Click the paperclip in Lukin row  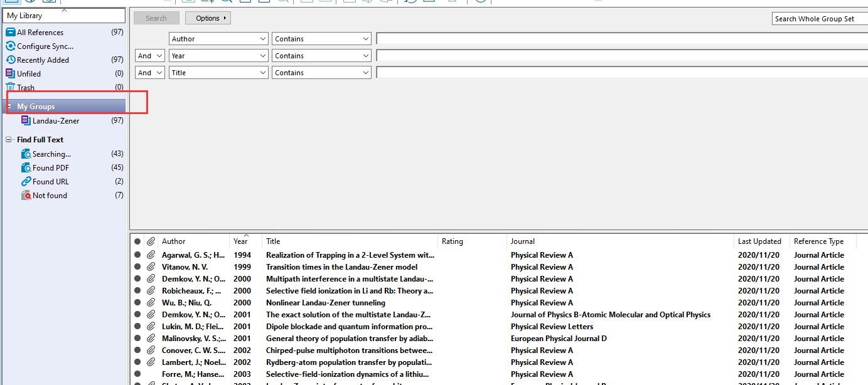[151, 327]
